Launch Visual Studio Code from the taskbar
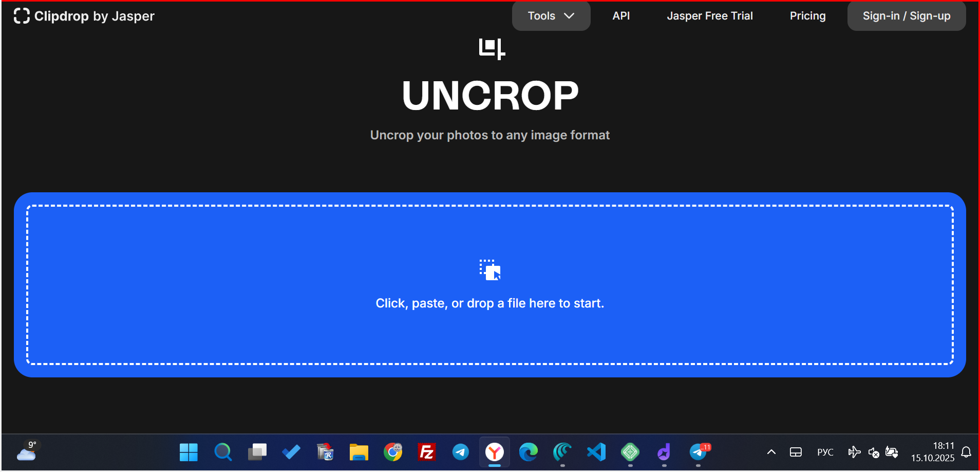 [596, 452]
